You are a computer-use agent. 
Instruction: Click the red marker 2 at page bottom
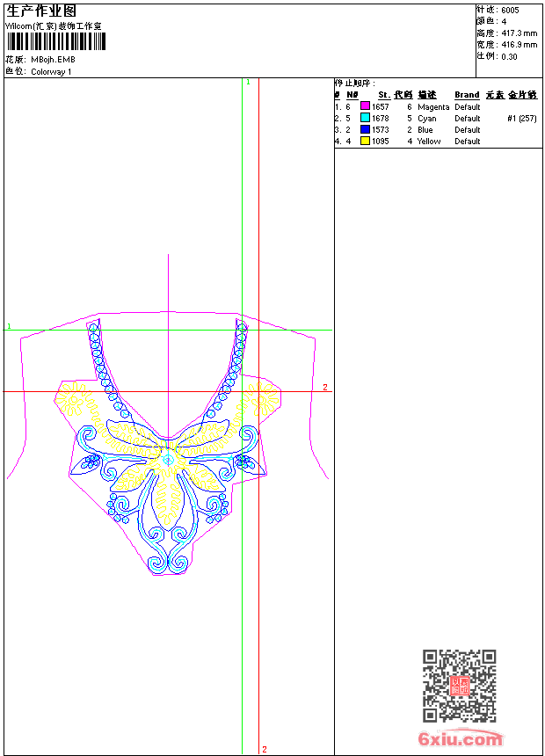pyautogui.click(x=264, y=750)
